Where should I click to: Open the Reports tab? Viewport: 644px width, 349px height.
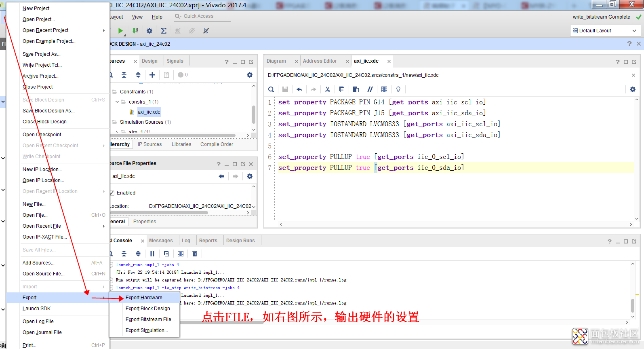click(x=208, y=241)
